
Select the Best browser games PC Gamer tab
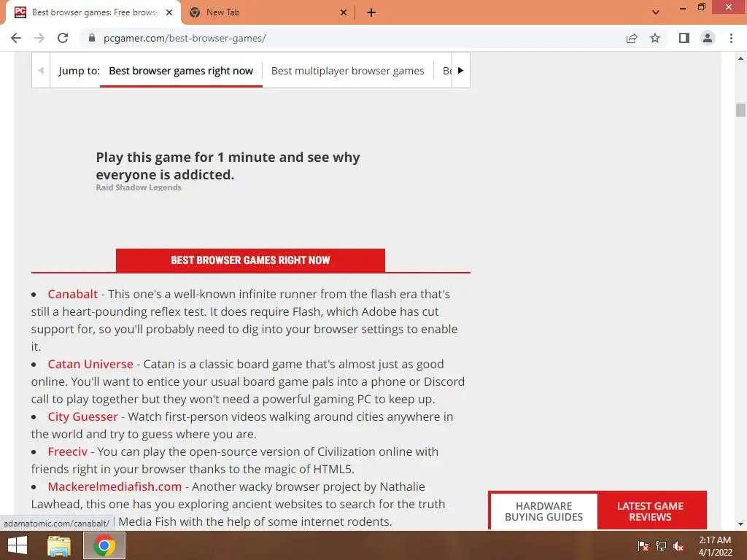pos(93,13)
